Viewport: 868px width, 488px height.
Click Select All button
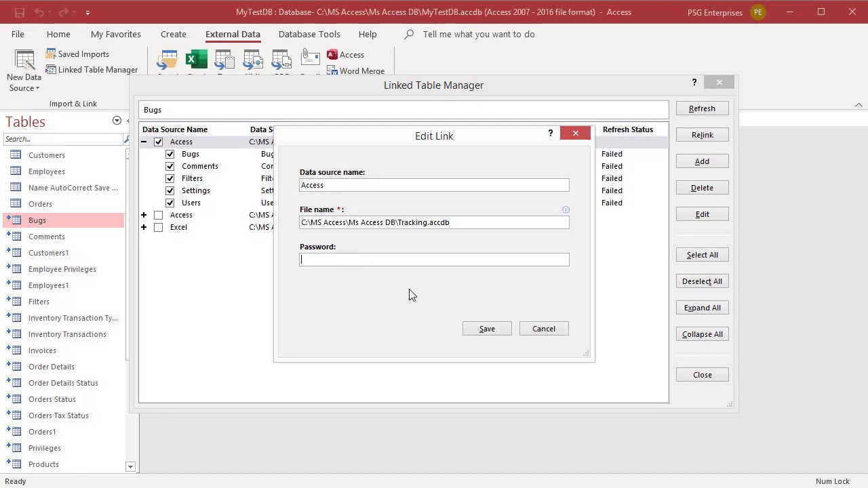click(702, 255)
